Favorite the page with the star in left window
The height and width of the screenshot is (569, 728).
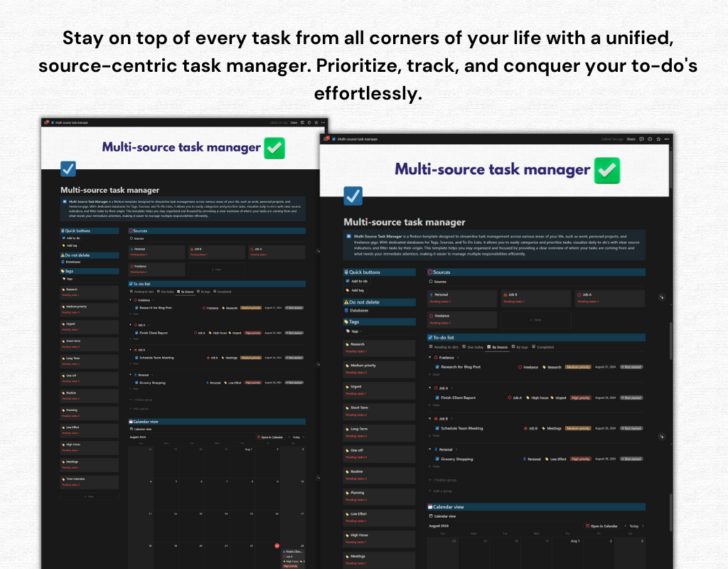click(x=316, y=122)
